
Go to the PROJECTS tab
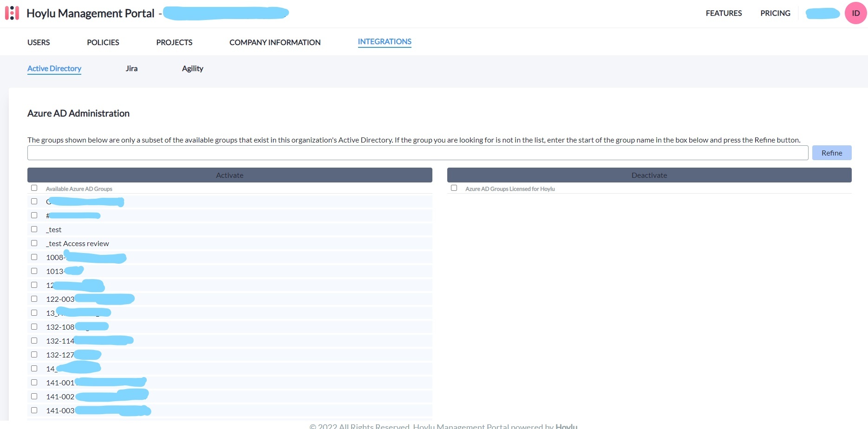point(174,42)
